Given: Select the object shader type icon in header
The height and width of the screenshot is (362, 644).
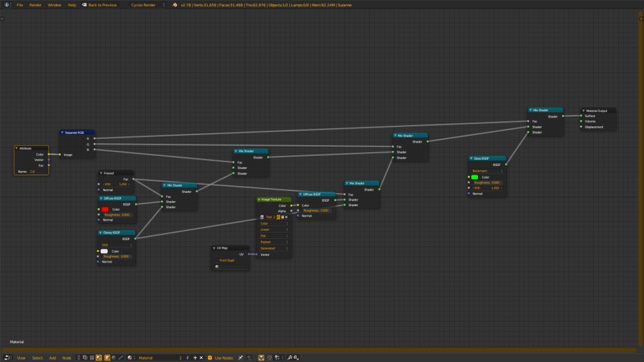Looking at the screenshot, I should (x=107, y=357).
